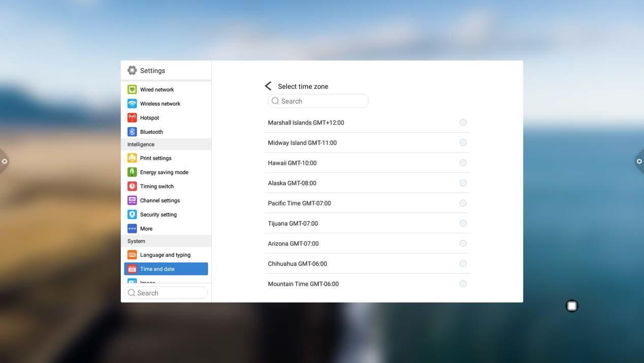Image resolution: width=644 pixels, height=363 pixels.
Task: Open Wireless network via its Wi-Fi icon
Action: [x=132, y=104]
